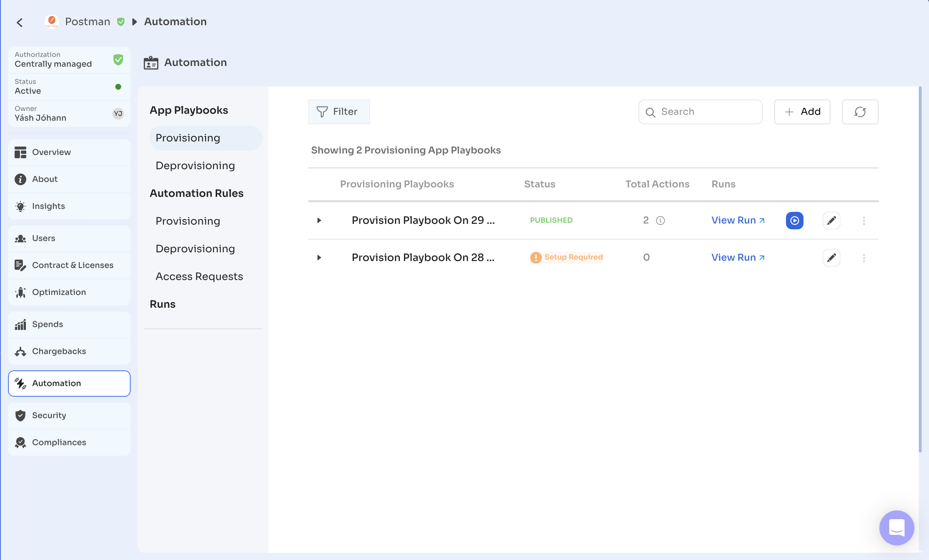Viewport: 929px width, 560px height.
Task: Click the YJ owner avatar
Action: pyautogui.click(x=118, y=113)
